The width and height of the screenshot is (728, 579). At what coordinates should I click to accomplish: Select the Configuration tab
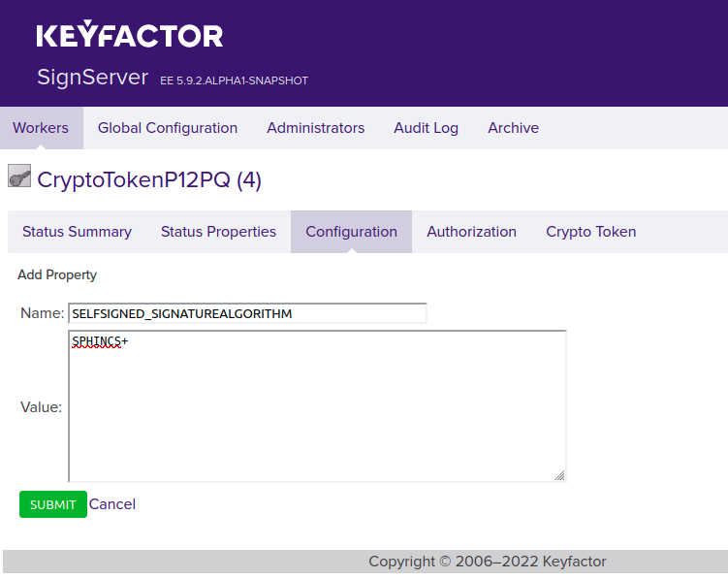click(x=351, y=232)
